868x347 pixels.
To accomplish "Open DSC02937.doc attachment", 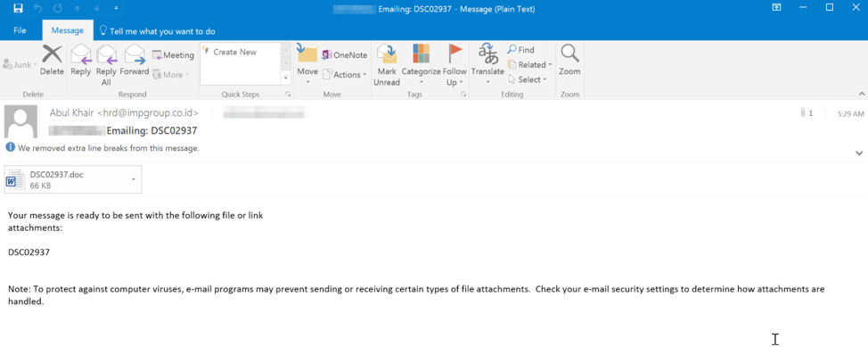I will (x=73, y=179).
